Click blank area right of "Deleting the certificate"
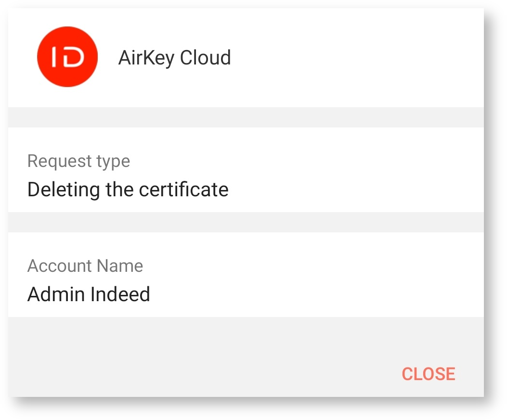Image resolution: width=507 pixels, height=420 pixels. pos(356,189)
